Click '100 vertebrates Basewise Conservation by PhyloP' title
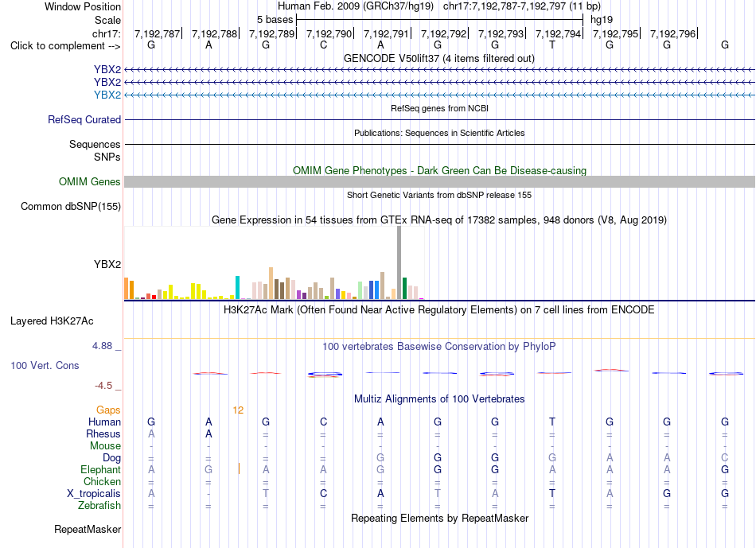This screenshot has width=756, height=548. pyautogui.click(x=439, y=346)
